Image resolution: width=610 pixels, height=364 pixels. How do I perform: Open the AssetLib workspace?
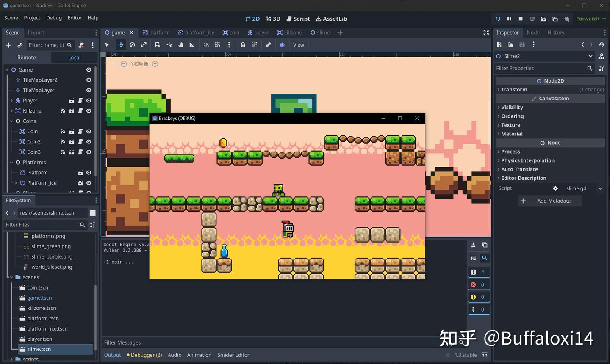331,19
